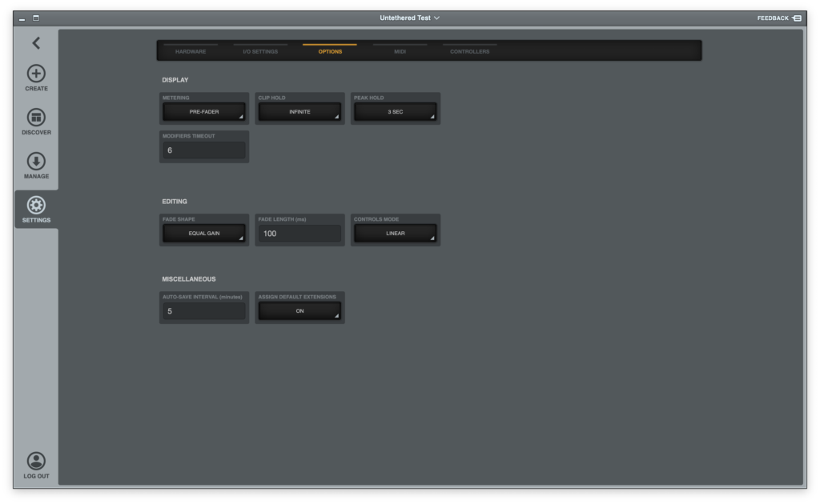Click the back arrow in the sidebar
This screenshot has width=820, height=504.
coord(36,43)
